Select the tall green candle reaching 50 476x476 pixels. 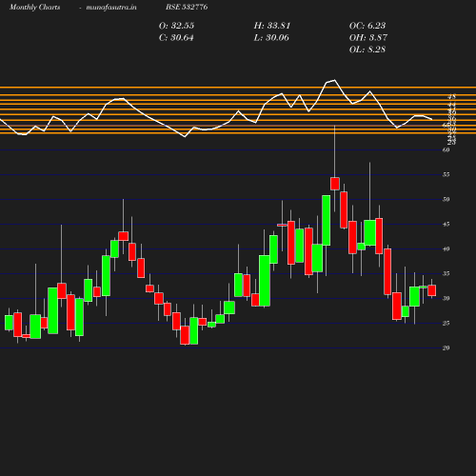click(327, 220)
